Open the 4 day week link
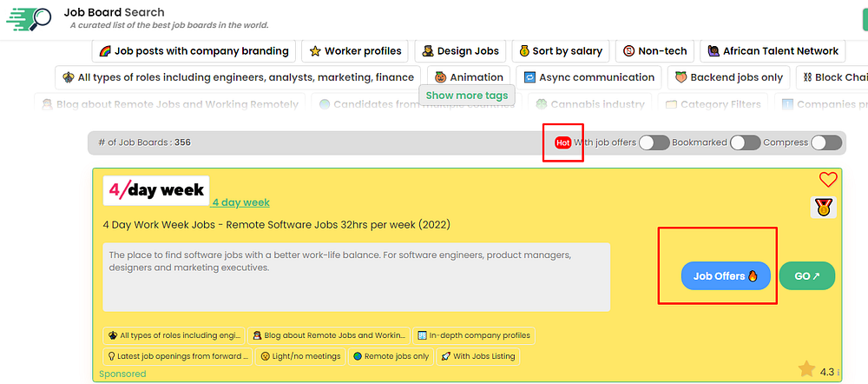 tap(240, 202)
